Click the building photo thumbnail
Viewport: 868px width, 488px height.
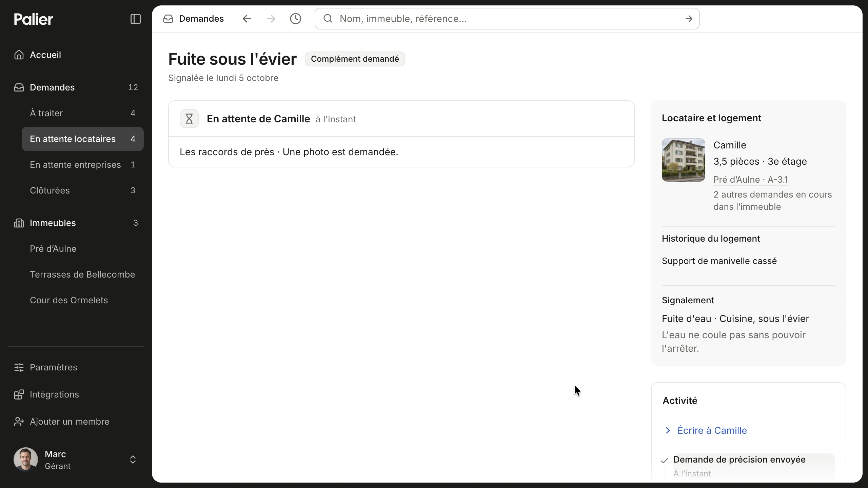[x=684, y=160]
